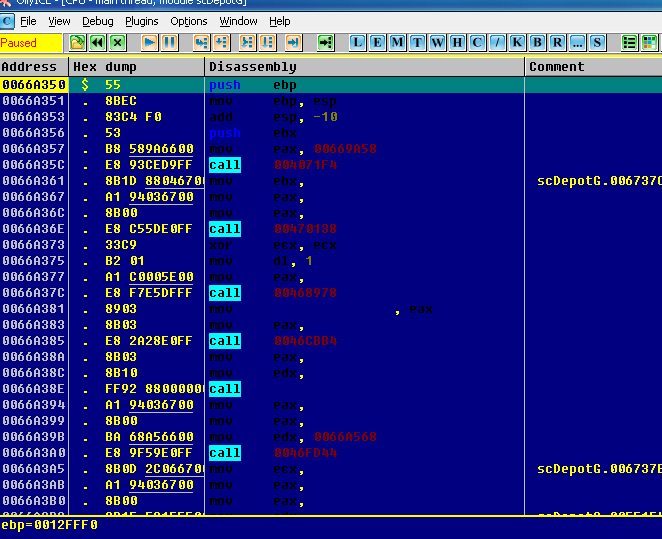The width and height of the screenshot is (662, 539).
Task: Select hex dump B8 589A6600
Action: point(149,149)
